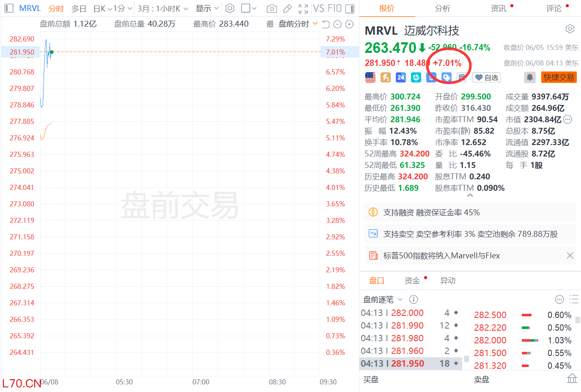Image resolution: width=581 pixels, height=392 pixels.
Task: Take a chart snapshot with camera icon
Action: [x=272, y=8]
